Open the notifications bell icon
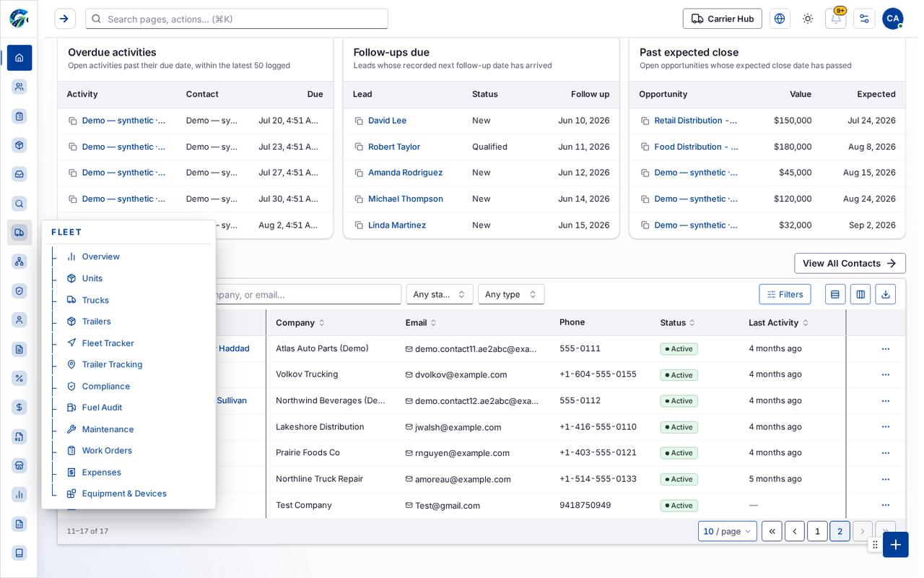This screenshot has width=924, height=578. (836, 19)
